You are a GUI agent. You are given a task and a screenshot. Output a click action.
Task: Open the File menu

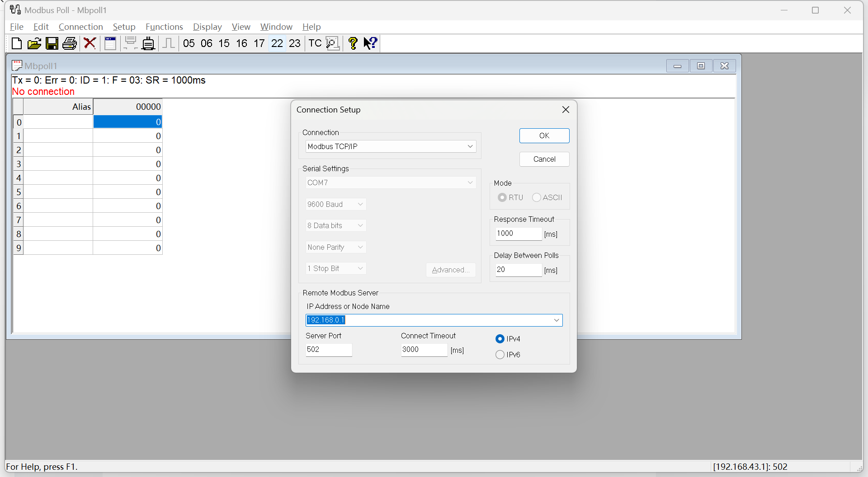[17, 27]
